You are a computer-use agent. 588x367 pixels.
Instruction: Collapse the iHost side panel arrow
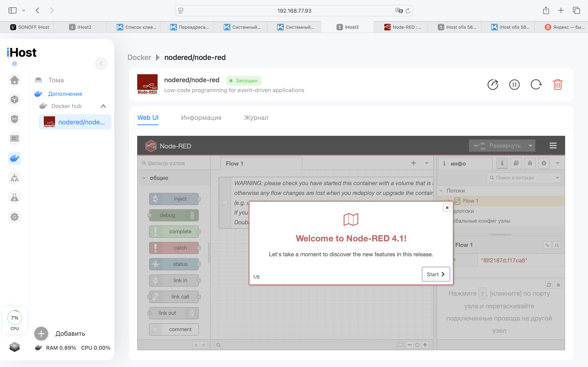[101, 64]
